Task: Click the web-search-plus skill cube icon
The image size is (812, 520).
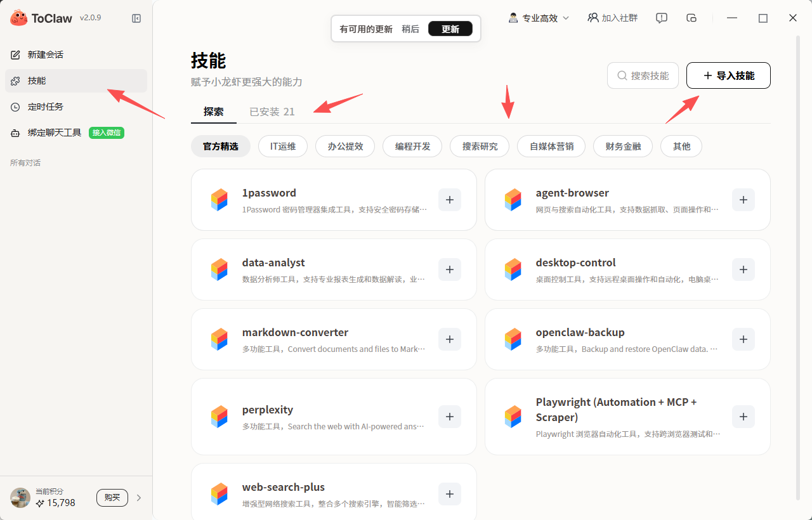Action: click(219, 494)
